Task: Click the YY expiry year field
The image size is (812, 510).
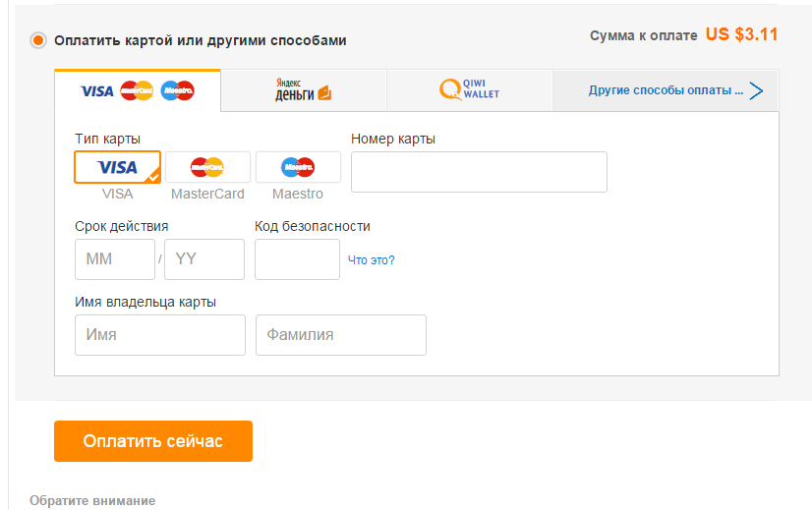Action: [x=204, y=259]
